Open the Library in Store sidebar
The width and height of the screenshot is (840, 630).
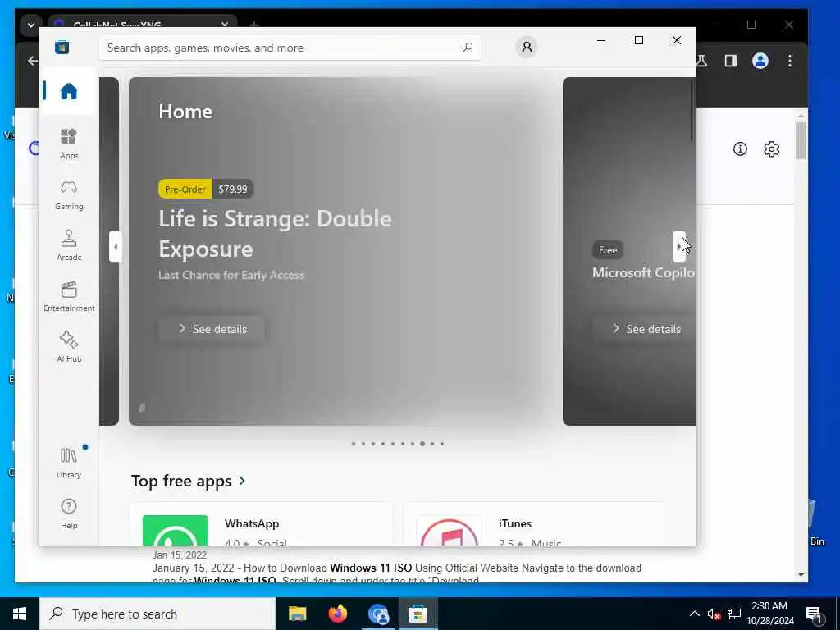pyautogui.click(x=69, y=463)
